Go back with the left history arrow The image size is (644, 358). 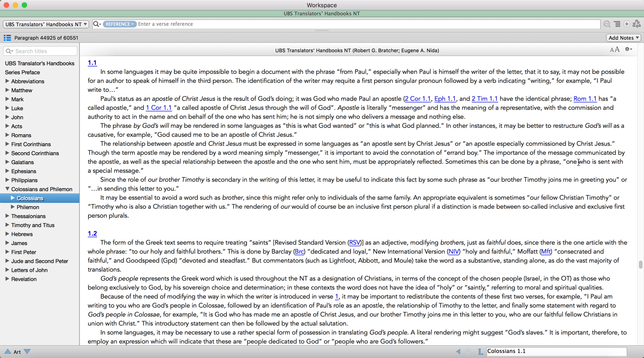coord(458,352)
